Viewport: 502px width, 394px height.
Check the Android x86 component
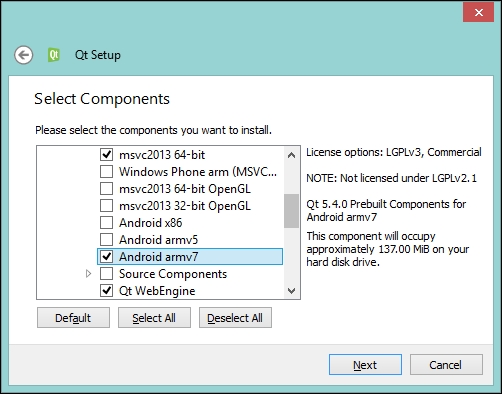[106, 223]
